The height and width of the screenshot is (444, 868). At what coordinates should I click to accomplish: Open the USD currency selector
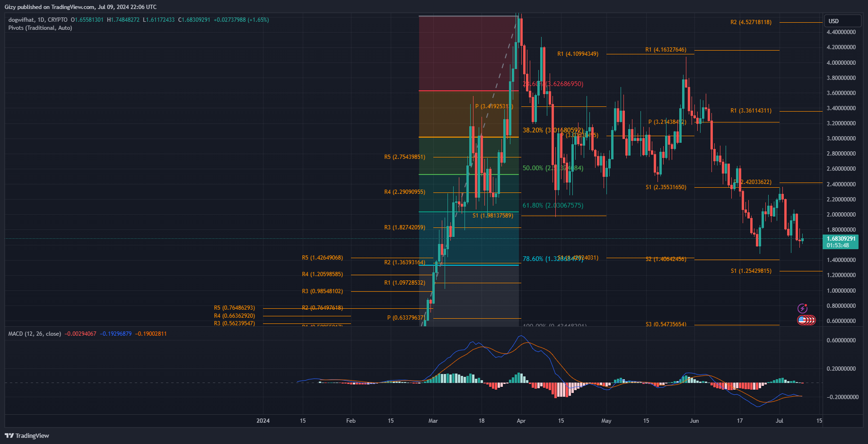[x=842, y=21]
